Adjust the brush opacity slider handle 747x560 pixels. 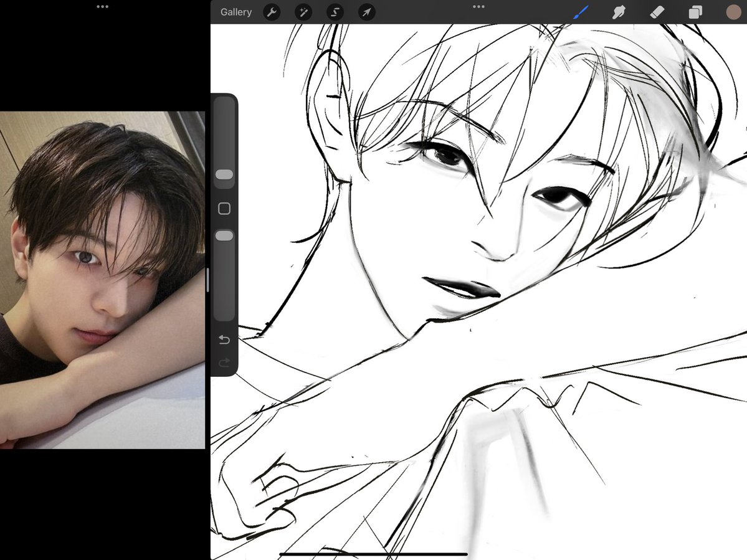224,235
